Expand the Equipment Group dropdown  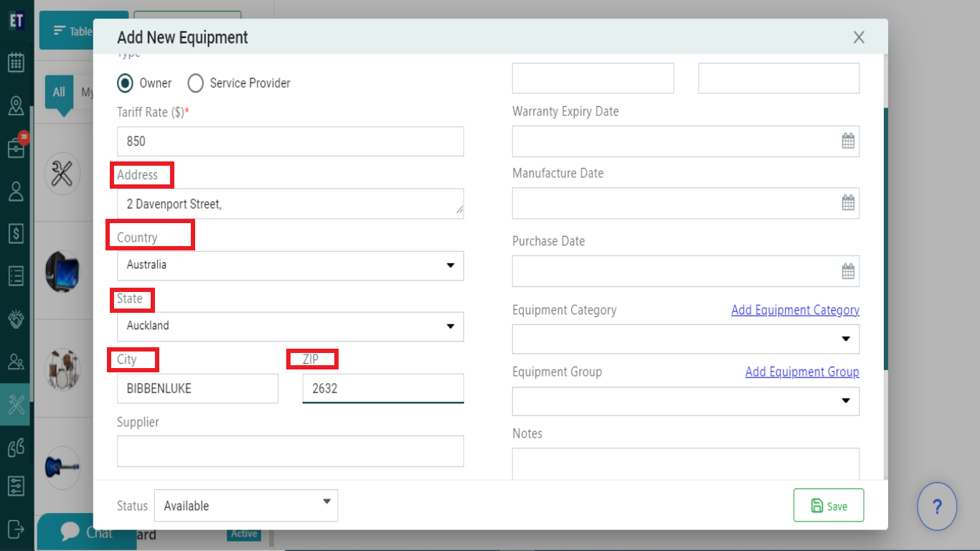[686, 401]
